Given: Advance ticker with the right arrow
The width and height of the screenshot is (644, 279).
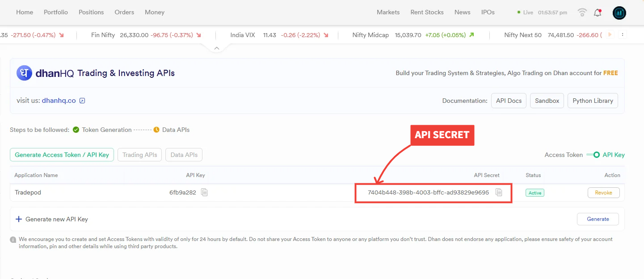Looking at the screenshot, I should coord(610,34).
